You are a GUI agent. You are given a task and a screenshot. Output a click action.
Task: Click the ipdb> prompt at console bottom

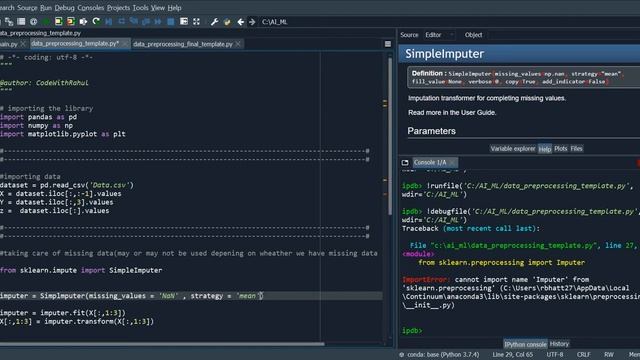point(412,331)
